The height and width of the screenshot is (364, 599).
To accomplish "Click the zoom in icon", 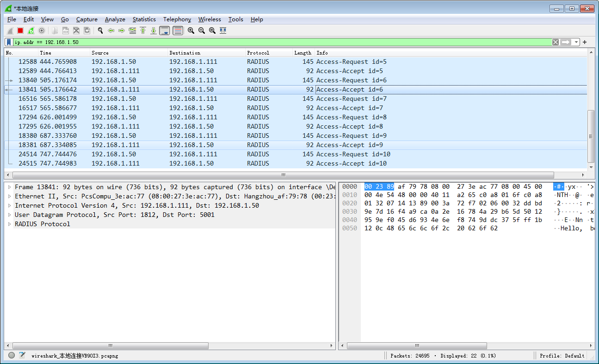I will click(x=191, y=31).
